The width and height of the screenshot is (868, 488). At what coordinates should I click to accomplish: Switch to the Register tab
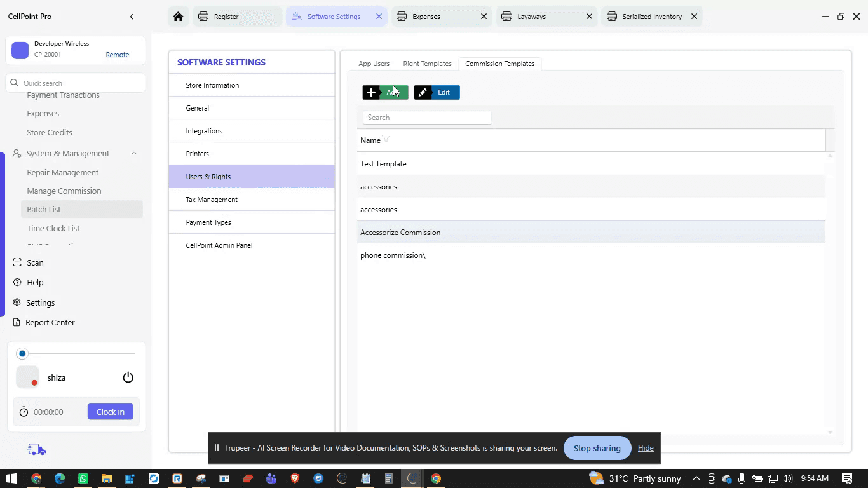[237, 17]
